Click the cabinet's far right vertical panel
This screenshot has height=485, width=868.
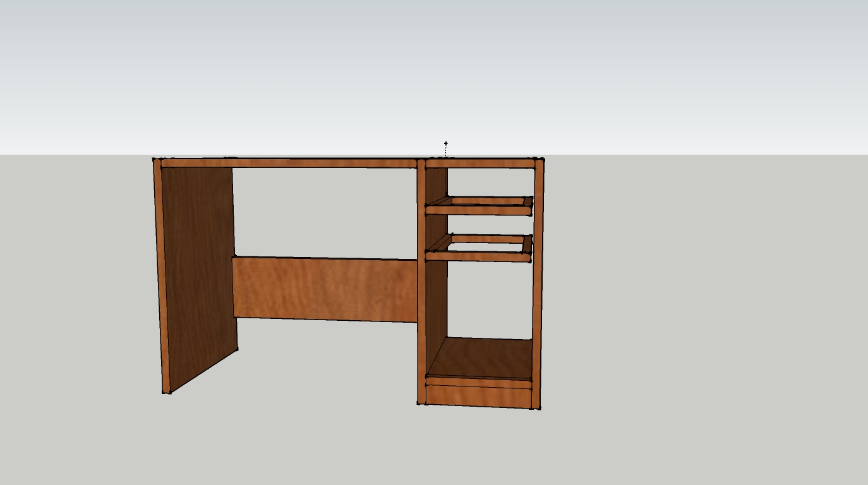538,284
